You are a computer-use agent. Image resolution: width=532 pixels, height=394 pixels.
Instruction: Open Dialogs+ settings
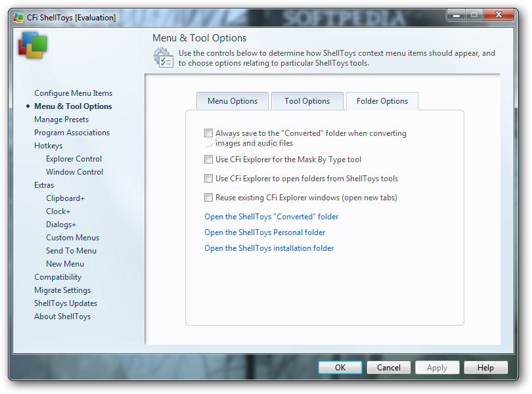[x=61, y=225]
